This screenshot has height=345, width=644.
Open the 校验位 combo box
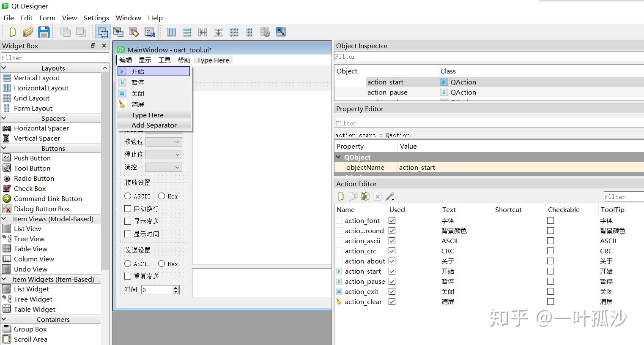click(x=164, y=142)
